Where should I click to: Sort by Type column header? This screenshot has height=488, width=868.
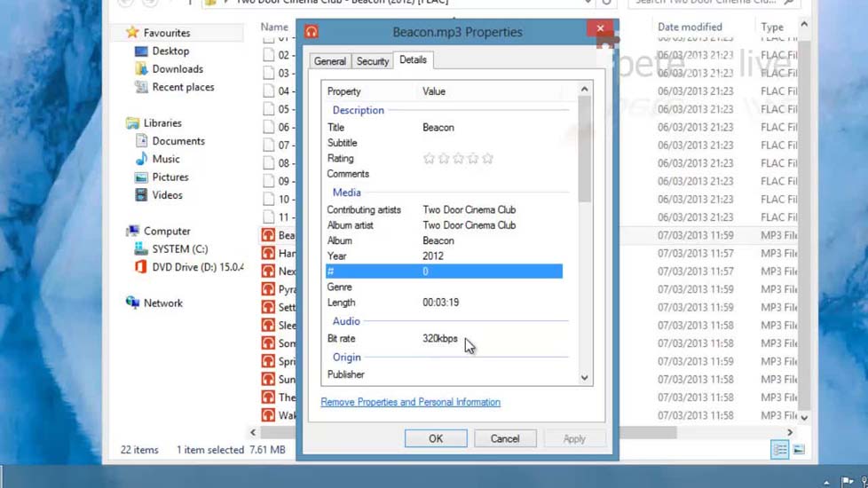pyautogui.click(x=771, y=27)
